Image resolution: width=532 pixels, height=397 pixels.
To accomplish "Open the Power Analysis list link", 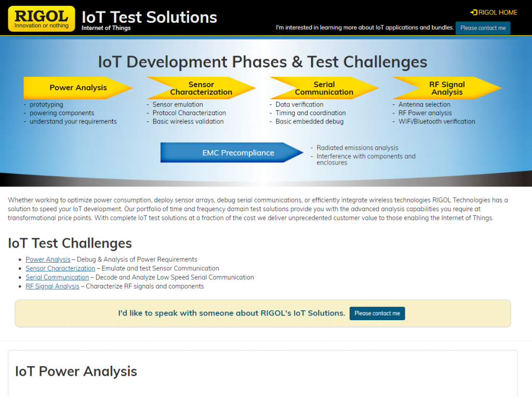I will 48,259.
